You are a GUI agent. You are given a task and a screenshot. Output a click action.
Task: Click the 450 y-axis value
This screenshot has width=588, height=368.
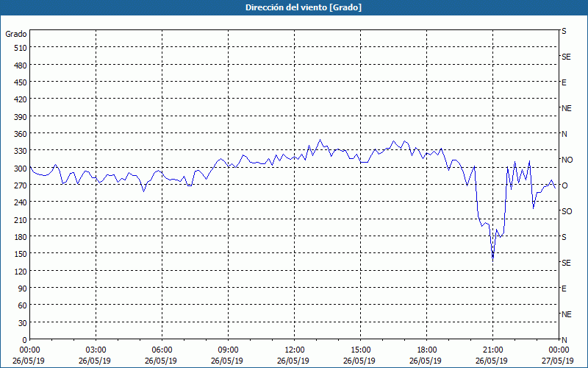tap(21, 82)
